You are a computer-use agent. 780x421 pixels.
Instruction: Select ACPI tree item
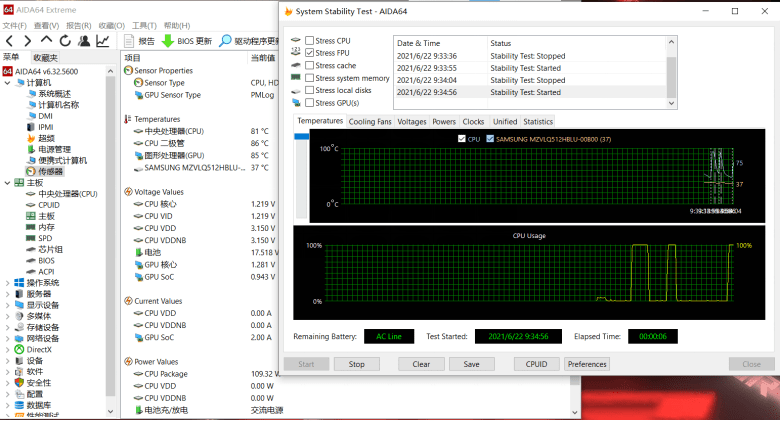coord(46,272)
